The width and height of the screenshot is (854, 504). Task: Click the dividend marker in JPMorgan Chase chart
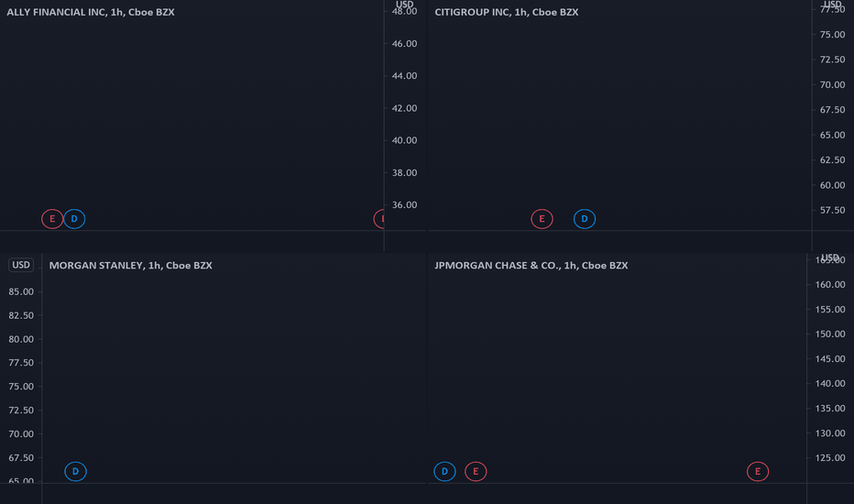click(444, 471)
